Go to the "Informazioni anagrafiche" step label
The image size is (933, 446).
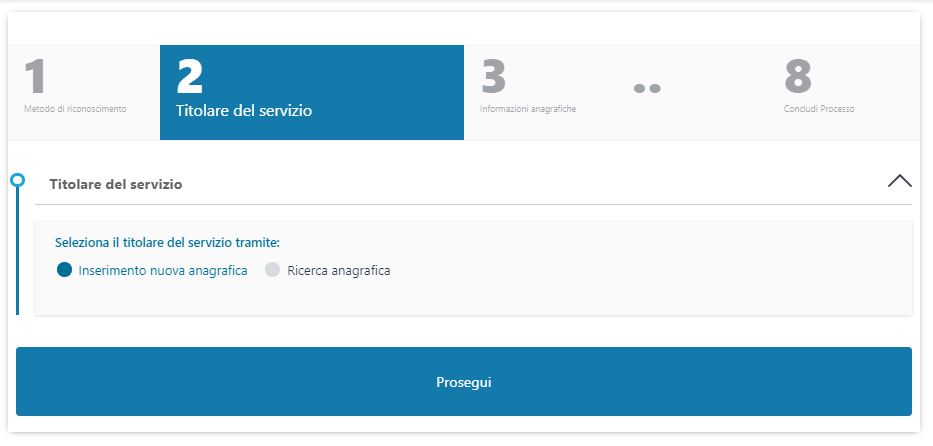[x=527, y=108]
